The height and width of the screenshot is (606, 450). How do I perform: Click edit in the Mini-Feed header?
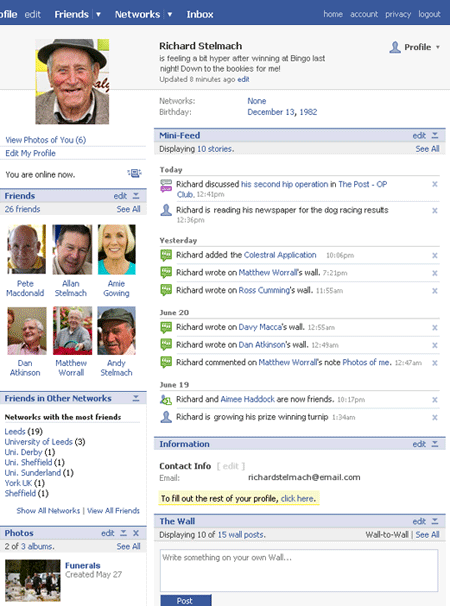pos(419,136)
